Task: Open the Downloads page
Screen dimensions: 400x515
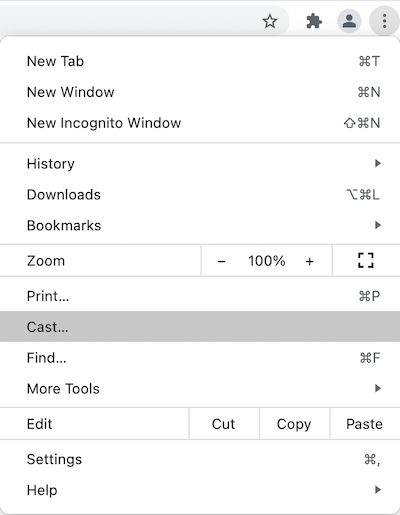Action: pyautogui.click(x=200, y=195)
